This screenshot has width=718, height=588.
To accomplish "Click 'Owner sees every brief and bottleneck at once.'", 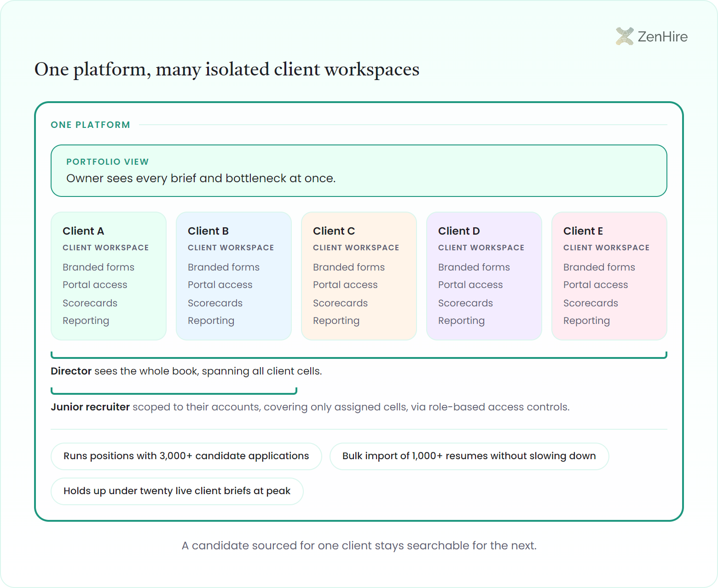I will (201, 178).
